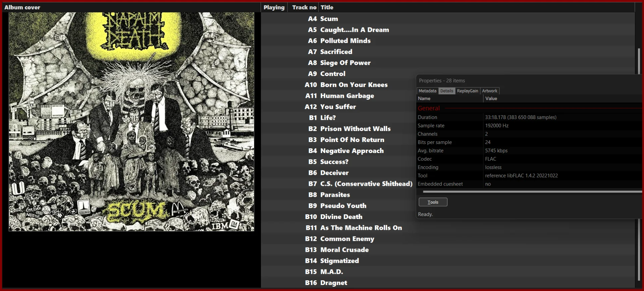
Task: Select track B15 M.A.D.
Action: tap(447, 272)
